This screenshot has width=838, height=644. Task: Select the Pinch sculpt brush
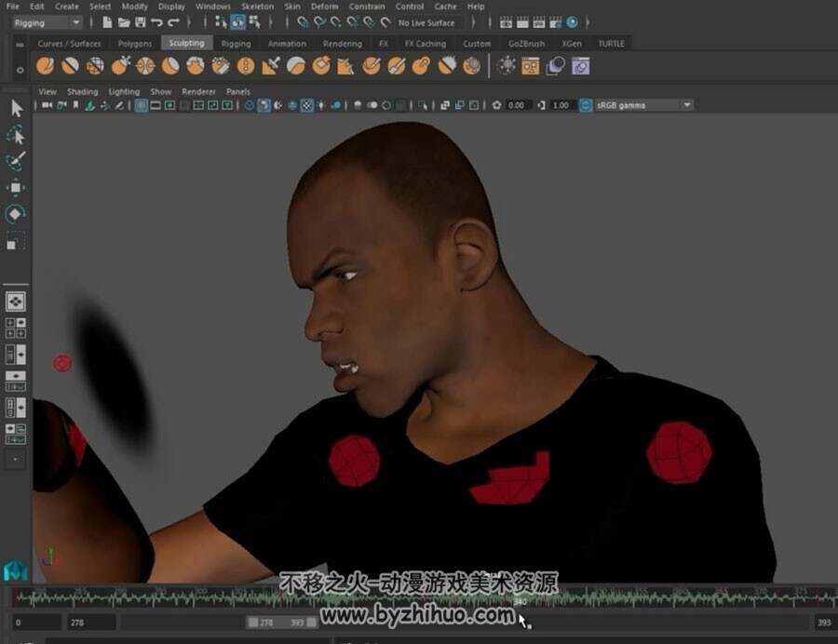145,66
